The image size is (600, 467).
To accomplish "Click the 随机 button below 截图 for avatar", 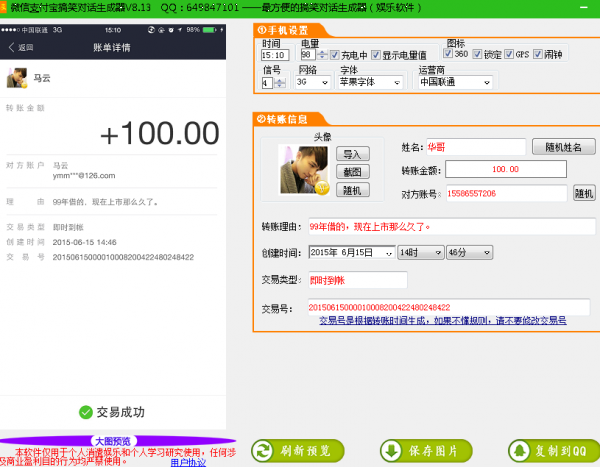I will (x=352, y=190).
